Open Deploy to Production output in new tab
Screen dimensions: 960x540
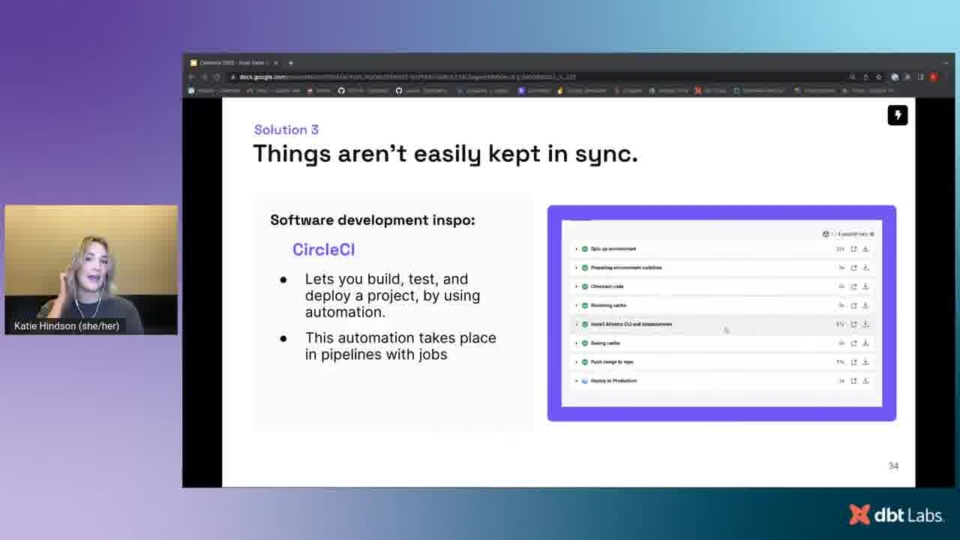click(853, 381)
